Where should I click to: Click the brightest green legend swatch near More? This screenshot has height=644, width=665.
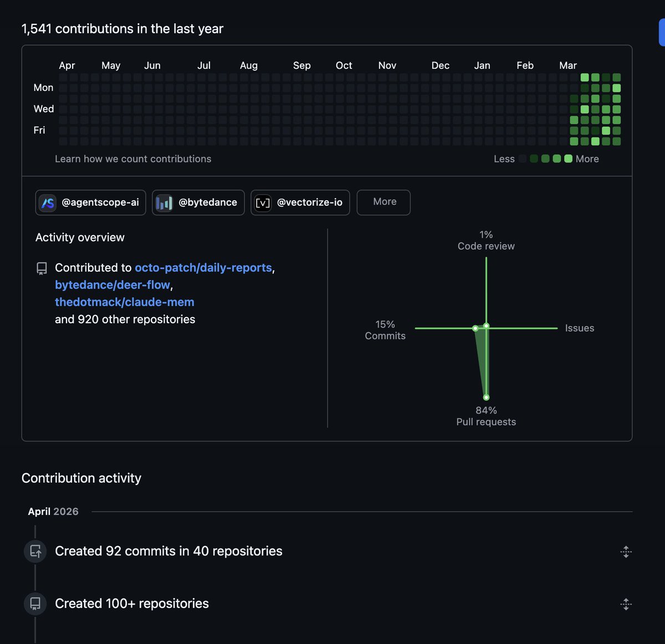[568, 159]
